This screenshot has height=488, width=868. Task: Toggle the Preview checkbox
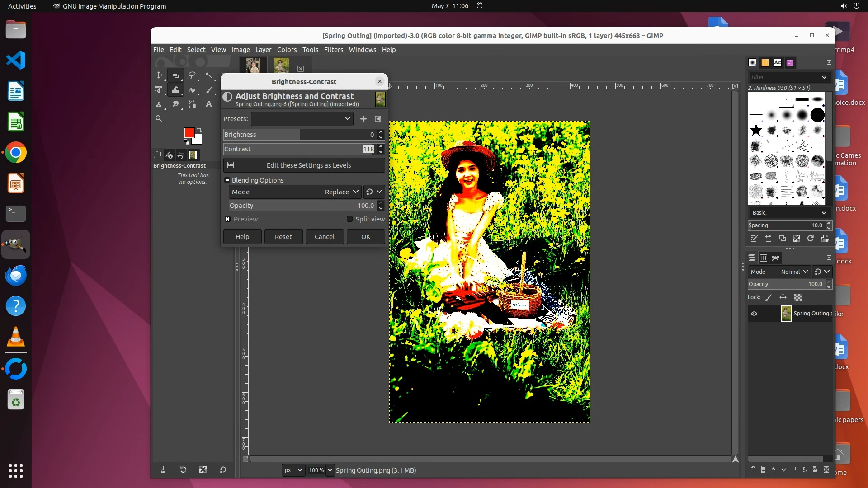coord(228,219)
